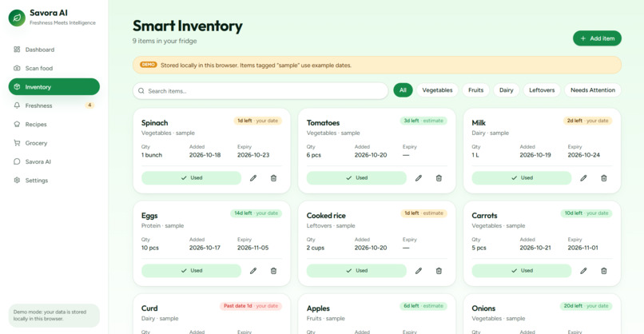This screenshot has height=334, width=644.
Task: Delete the Tomatoes item
Action: pyautogui.click(x=439, y=178)
